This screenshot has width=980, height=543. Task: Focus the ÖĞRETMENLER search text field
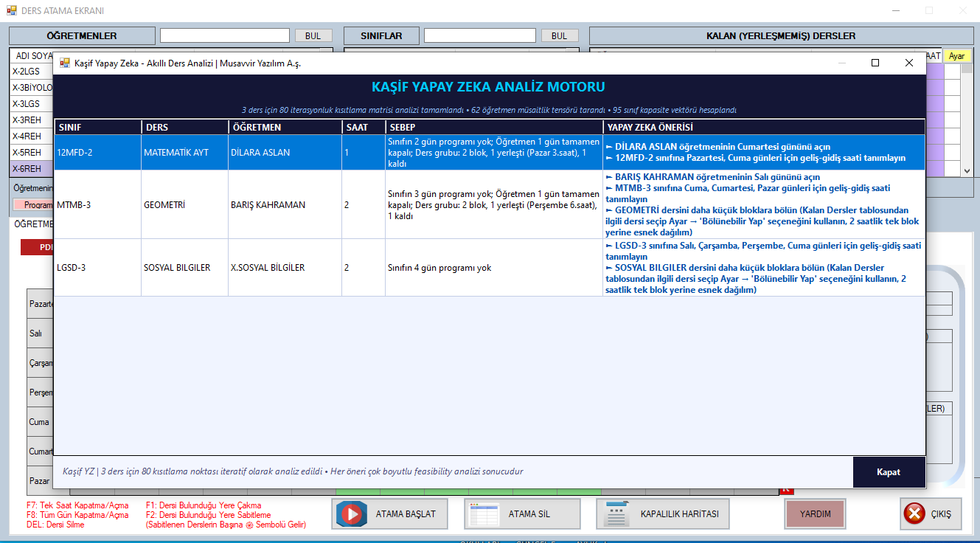[x=225, y=35]
